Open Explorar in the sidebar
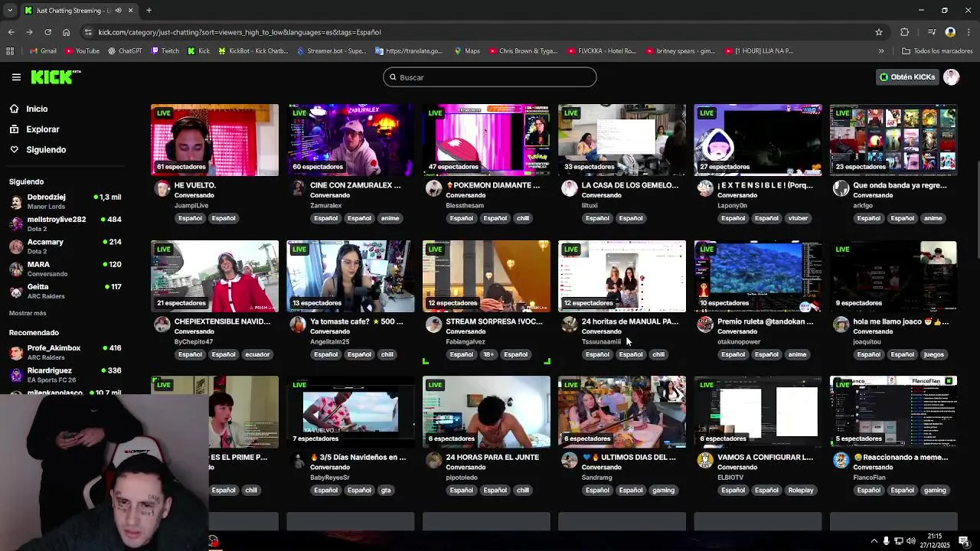Image resolution: width=980 pixels, height=551 pixels. 42,129
